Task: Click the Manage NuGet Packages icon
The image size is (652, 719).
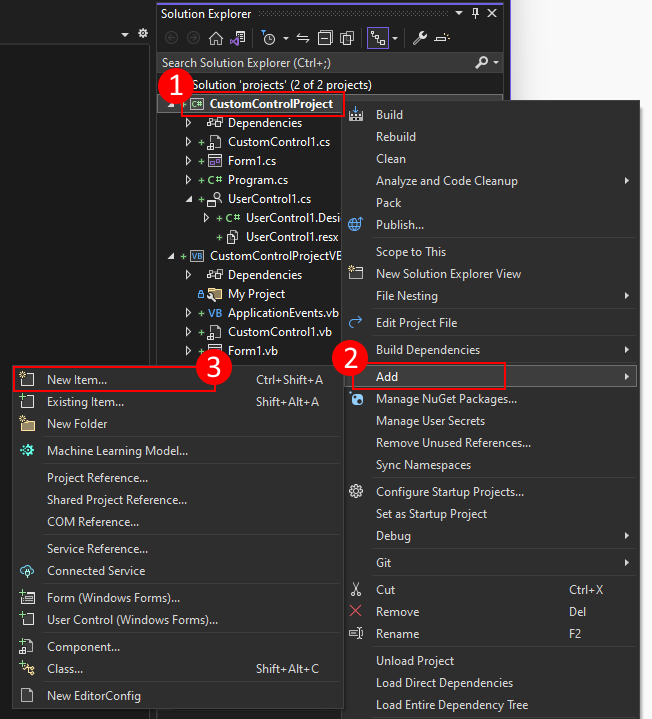Action: click(x=357, y=399)
